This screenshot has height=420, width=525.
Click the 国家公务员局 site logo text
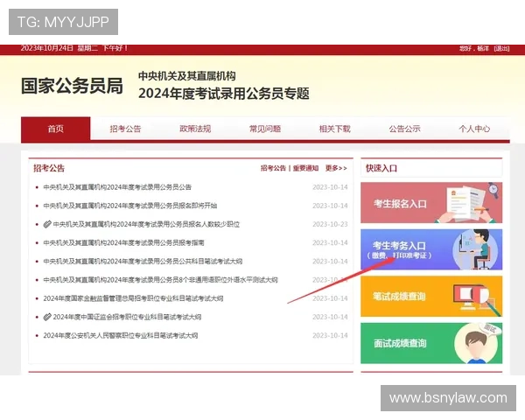(72, 86)
